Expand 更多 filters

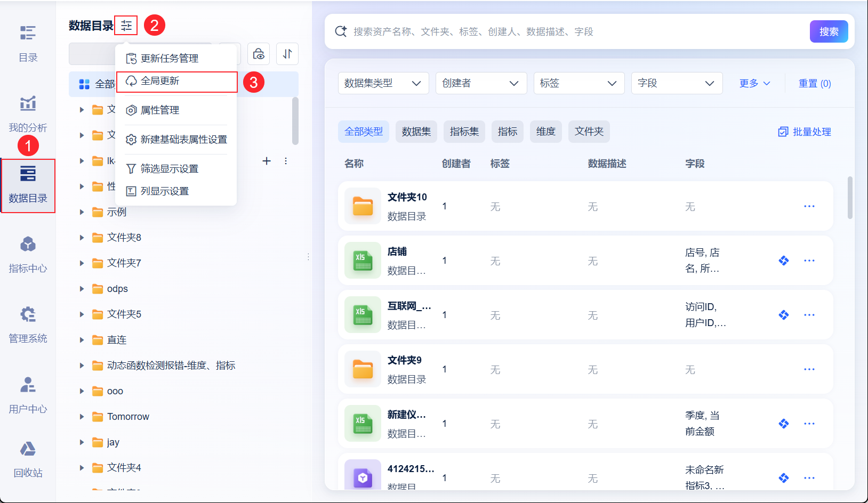754,83
